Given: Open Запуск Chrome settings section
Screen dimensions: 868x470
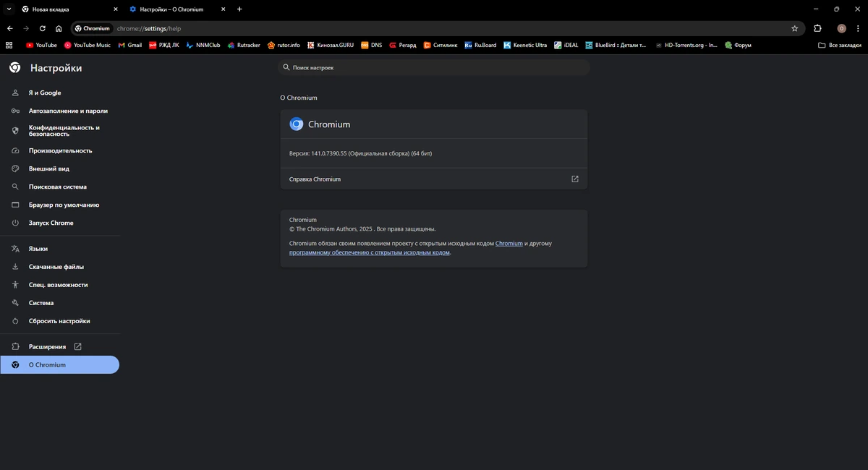Looking at the screenshot, I should [x=60, y=223].
